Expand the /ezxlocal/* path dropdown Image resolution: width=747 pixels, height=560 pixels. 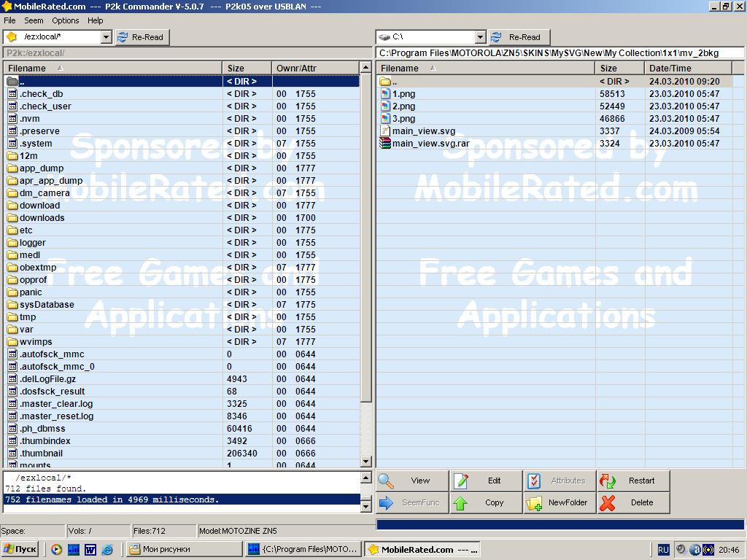(x=107, y=37)
